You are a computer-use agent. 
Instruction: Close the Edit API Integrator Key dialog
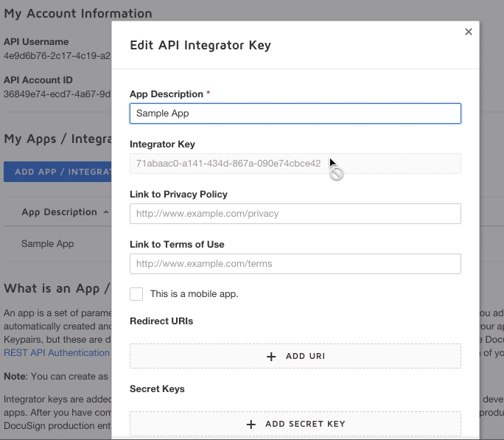point(468,32)
